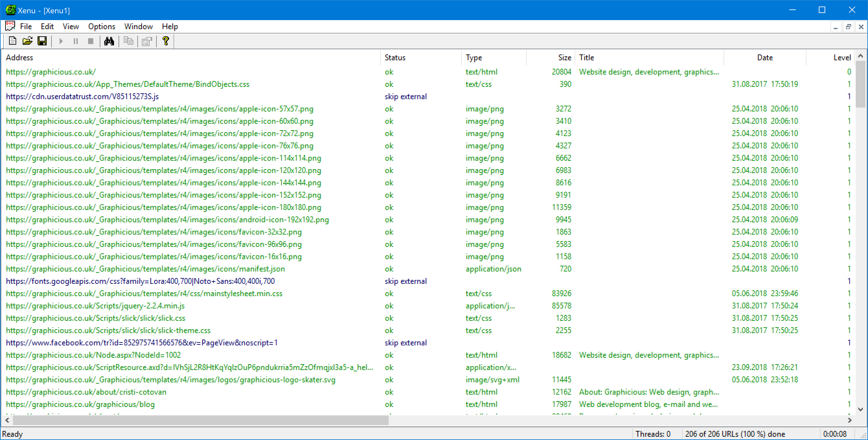Sort by the Size column header
Viewport: 868px width, 440px height.
click(565, 57)
